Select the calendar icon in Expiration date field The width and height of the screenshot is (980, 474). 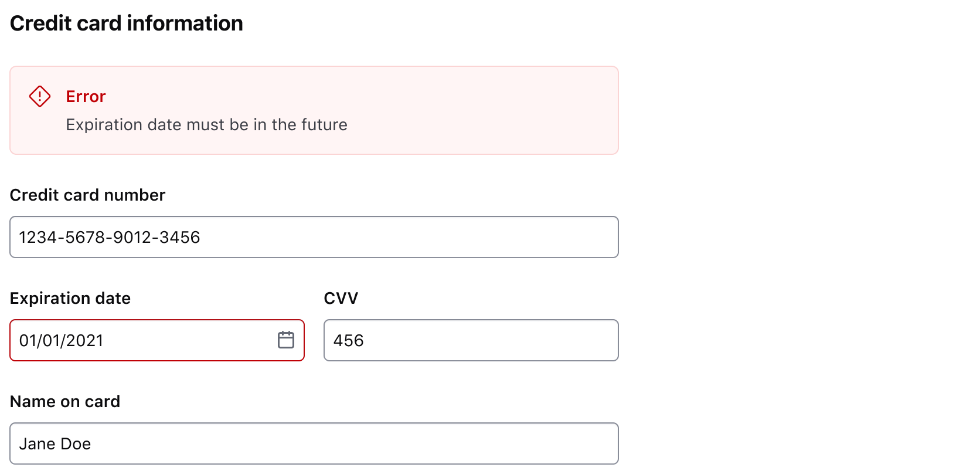tap(286, 340)
